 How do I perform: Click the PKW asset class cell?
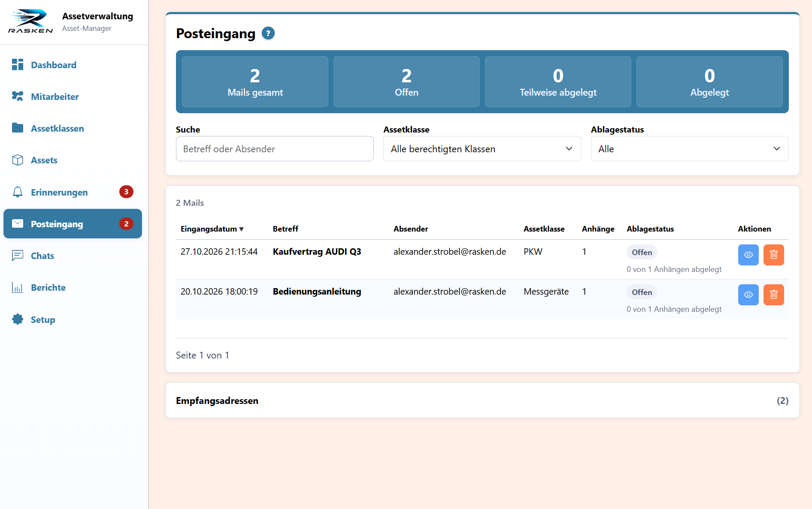(533, 252)
